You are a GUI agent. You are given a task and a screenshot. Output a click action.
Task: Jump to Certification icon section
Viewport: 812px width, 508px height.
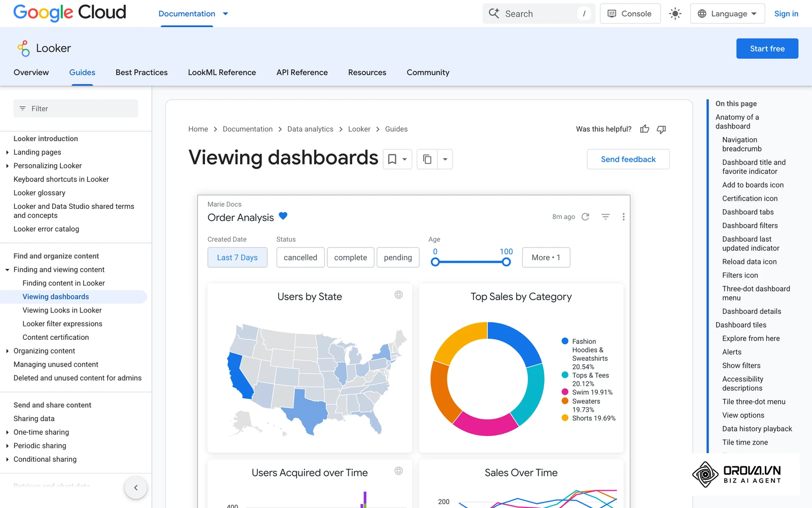750,199
